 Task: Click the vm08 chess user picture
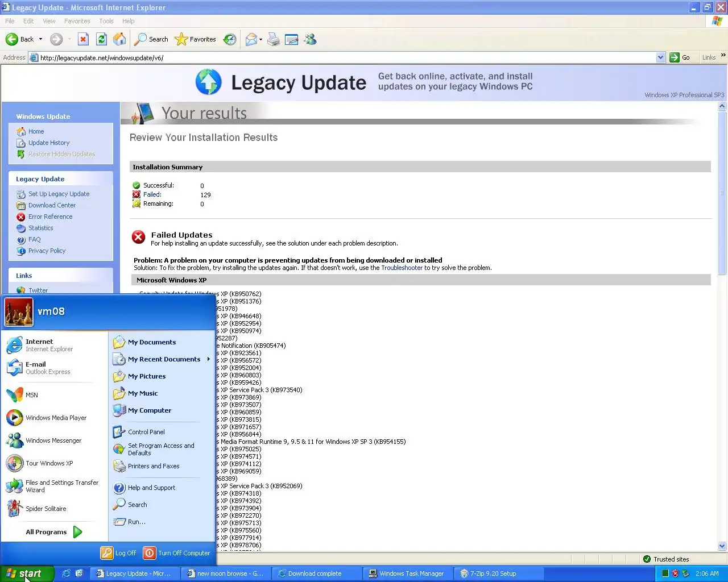click(19, 312)
